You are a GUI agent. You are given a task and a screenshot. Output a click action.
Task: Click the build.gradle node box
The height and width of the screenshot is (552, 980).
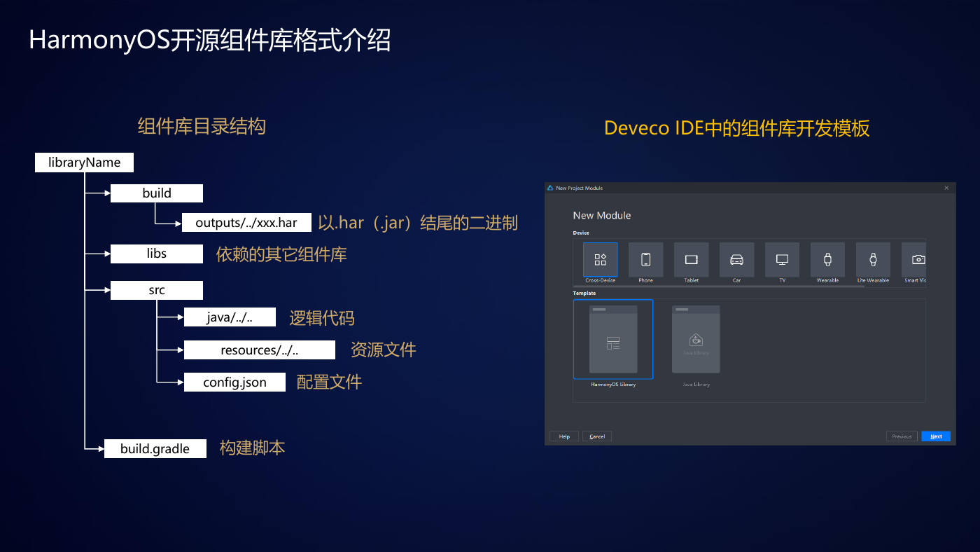point(155,449)
